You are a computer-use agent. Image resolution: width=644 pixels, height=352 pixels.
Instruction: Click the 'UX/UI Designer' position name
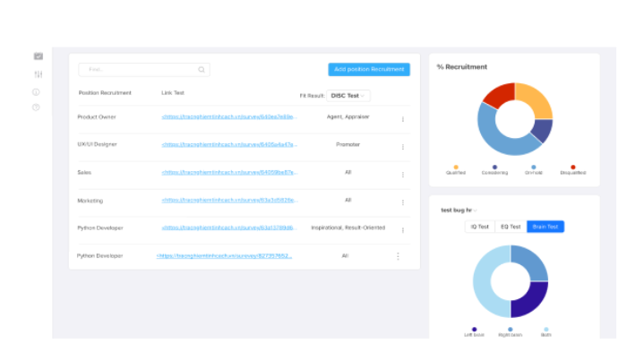click(97, 144)
